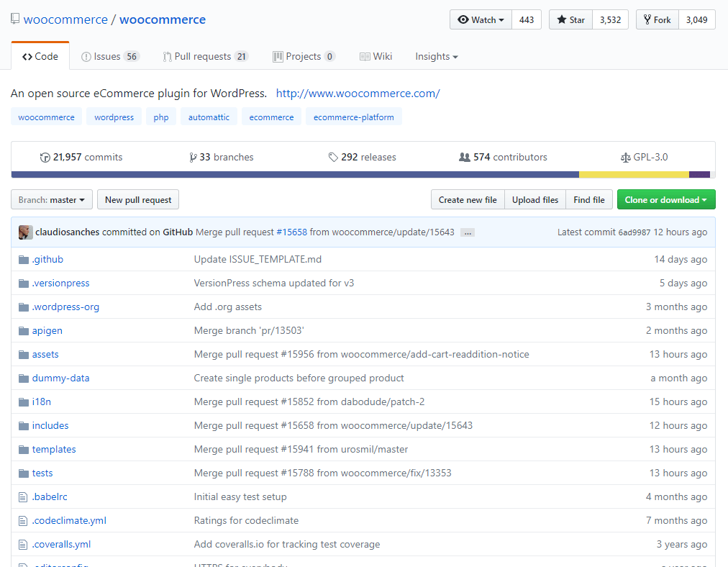Screen dimensions: 728x567
Task: Click Find file button
Action: pos(588,200)
